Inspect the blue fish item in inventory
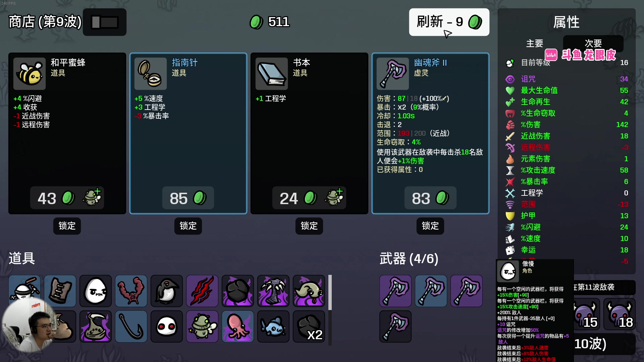Screen dimensions: 644x362 pyautogui.click(x=273, y=326)
